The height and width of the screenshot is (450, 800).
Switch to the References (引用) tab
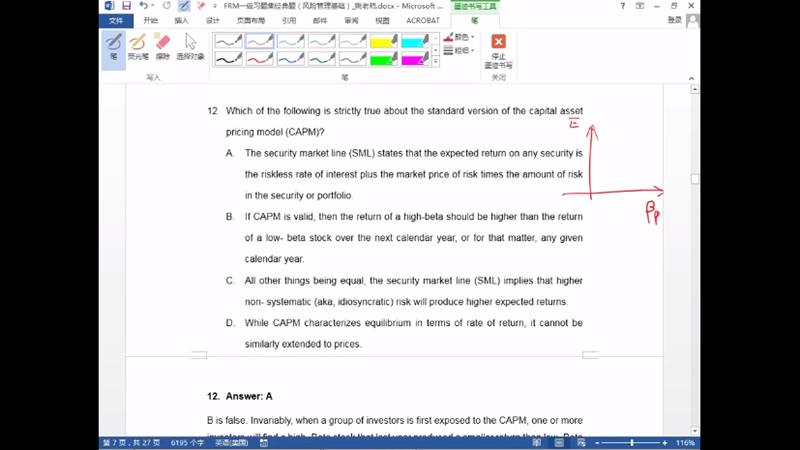[x=289, y=20]
